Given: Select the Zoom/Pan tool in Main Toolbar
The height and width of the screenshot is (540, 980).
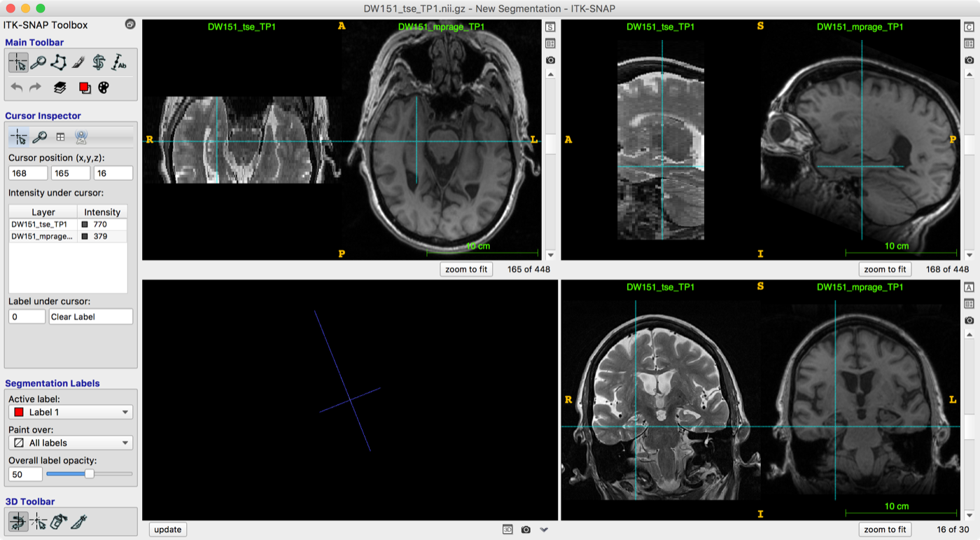Looking at the screenshot, I should click(38, 63).
